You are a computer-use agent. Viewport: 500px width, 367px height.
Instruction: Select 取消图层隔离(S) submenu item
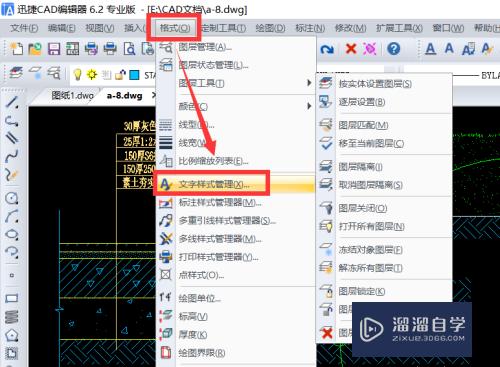pos(384,185)
